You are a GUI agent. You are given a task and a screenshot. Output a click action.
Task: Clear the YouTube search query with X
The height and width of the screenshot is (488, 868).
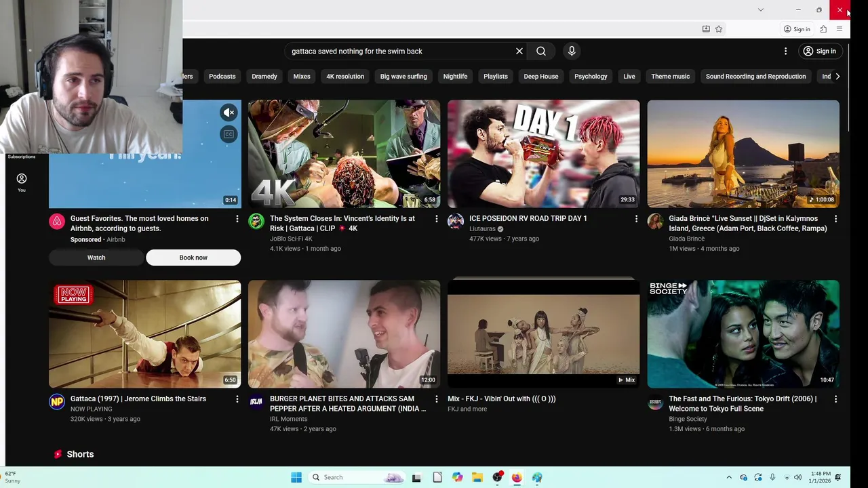(519, 51)
